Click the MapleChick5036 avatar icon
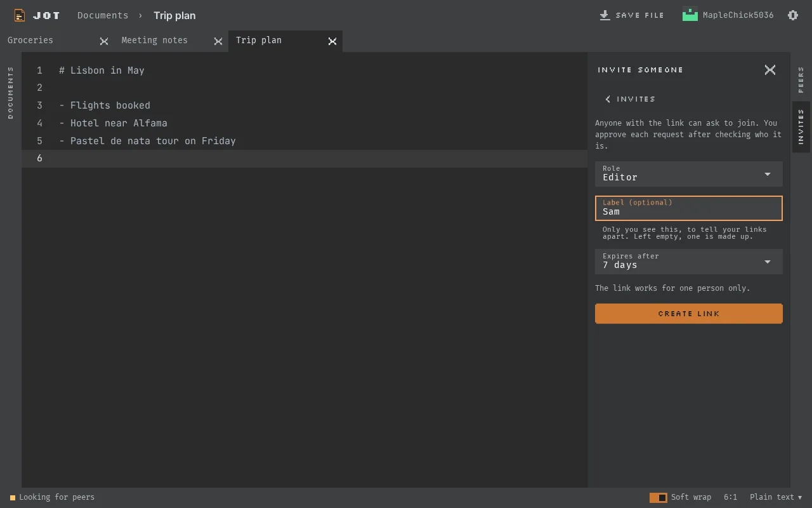Viewport: 812px width, 508px height. pos(690,15)
